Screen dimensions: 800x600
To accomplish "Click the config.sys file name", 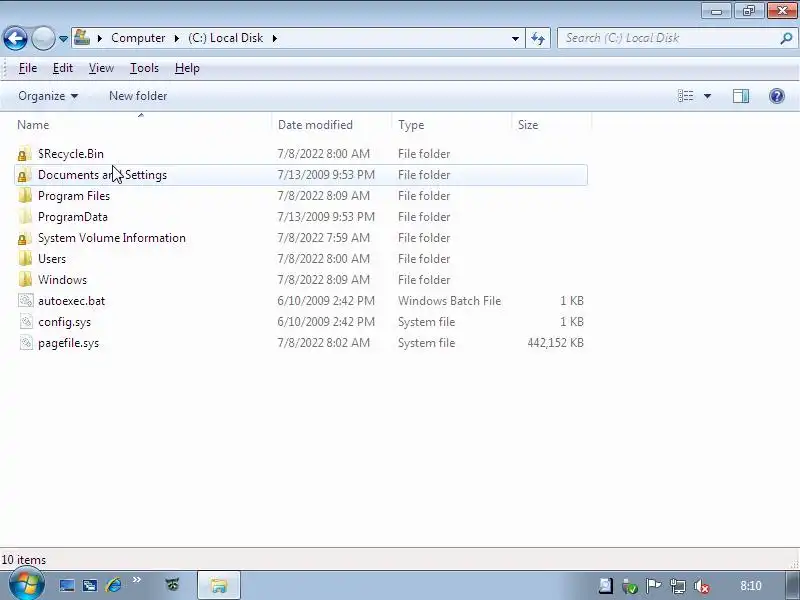I will (64, 322).
